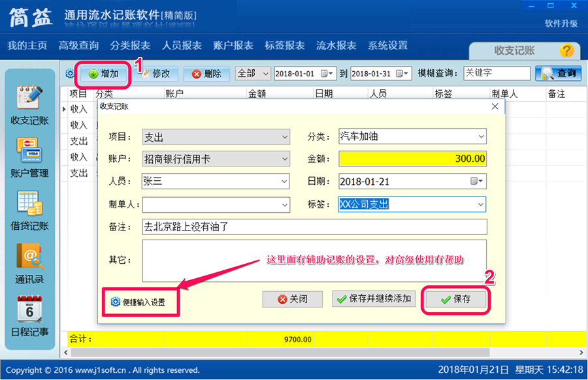The width and height of the screenshot is (588, 380).
Task: Click the scrollbar right arrow below table
Action: [581, 353]
